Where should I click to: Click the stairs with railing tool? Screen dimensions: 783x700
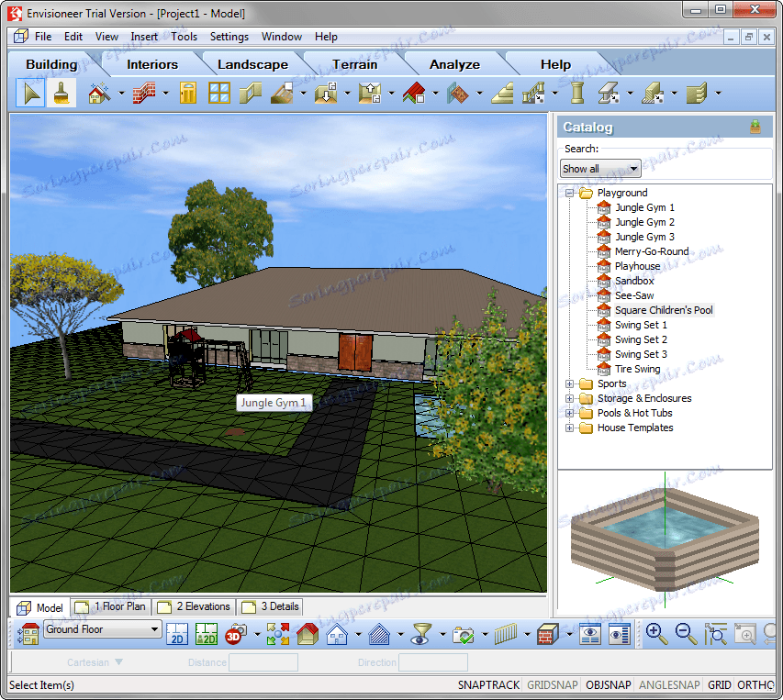533,93
